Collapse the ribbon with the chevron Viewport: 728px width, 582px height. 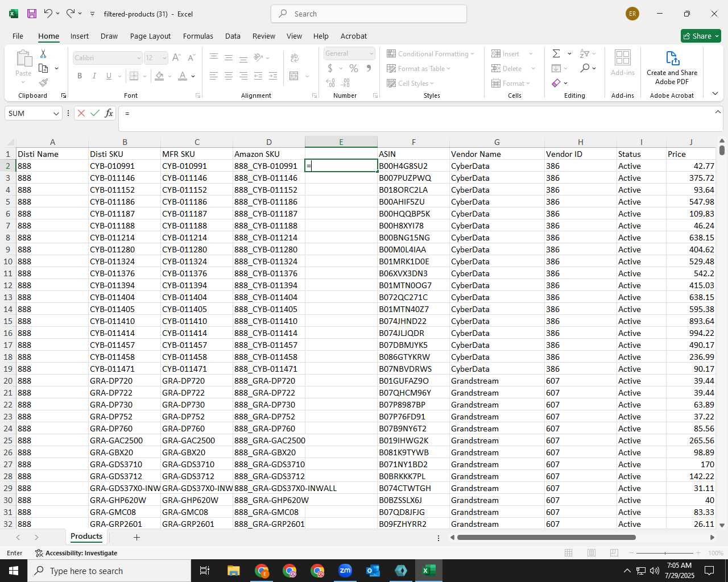pyautogui.click(x=715, y=94)
